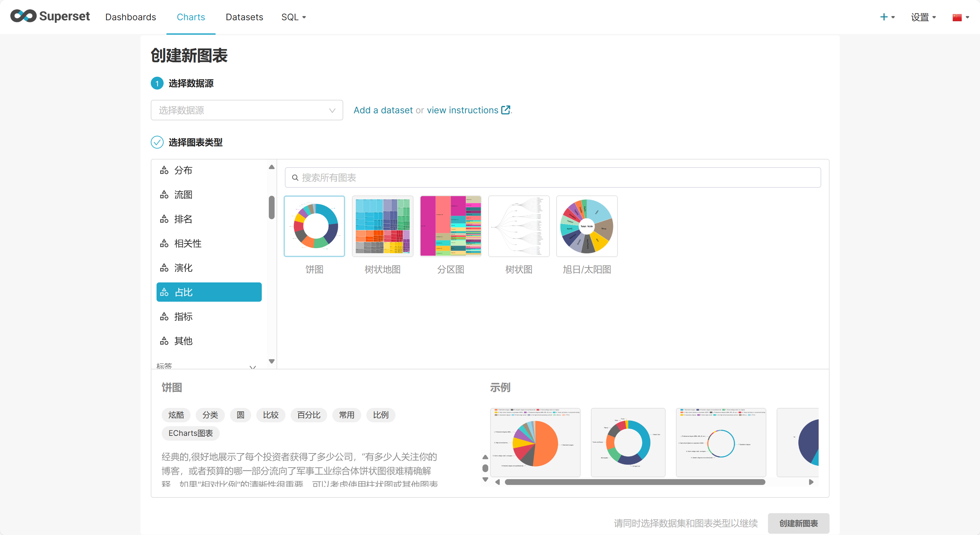
Task: Open the Datasets tab
Action: (x=244, y=17)
